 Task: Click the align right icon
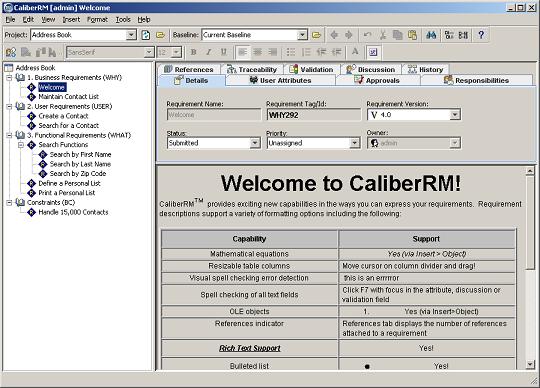(x=272, y=52)
